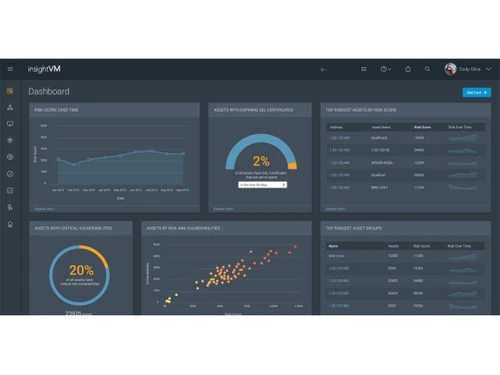Open the Reports chart sidebar icon
500x375 pixels.
(10, 190)
